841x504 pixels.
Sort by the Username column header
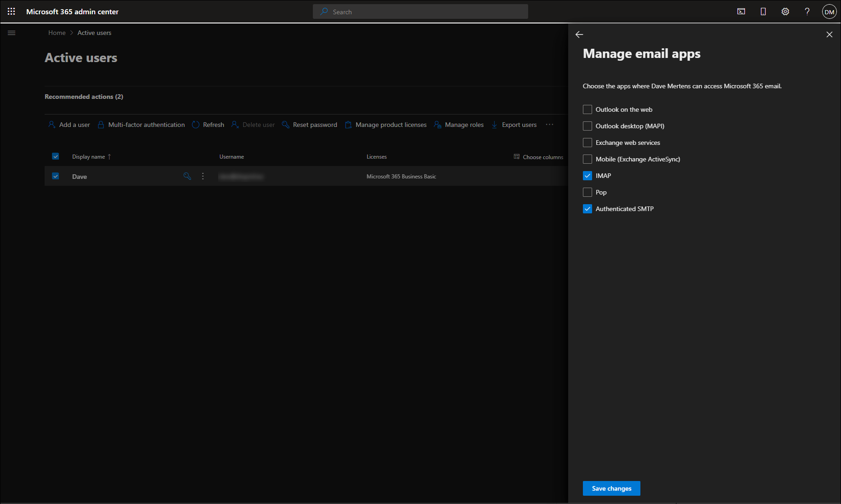tap(231, 157)
